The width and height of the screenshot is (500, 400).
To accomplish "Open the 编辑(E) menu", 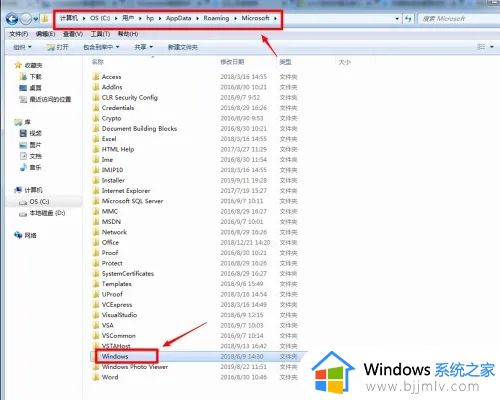I will click(x=45, y=34).
